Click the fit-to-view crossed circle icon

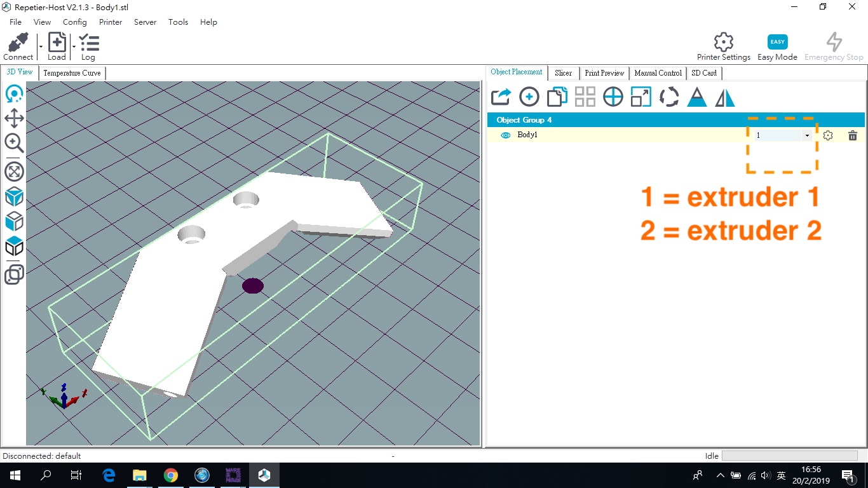[x=14, y=171]
